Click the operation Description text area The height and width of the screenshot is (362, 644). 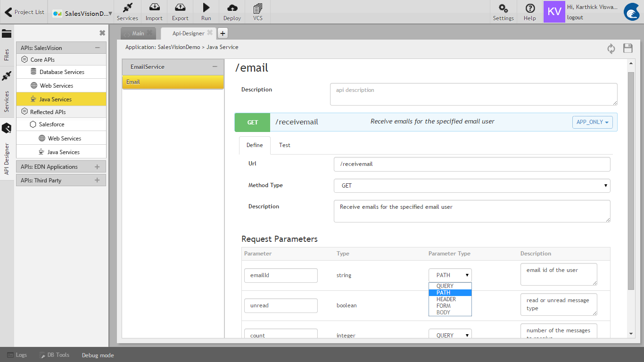click(x=472, y=211)
